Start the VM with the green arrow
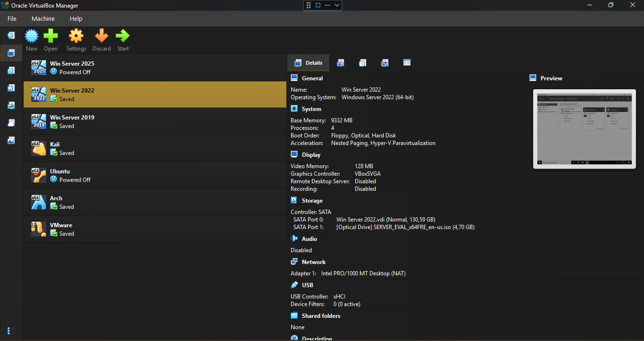The width and height of the screenshot is (644, 341). 123,36
